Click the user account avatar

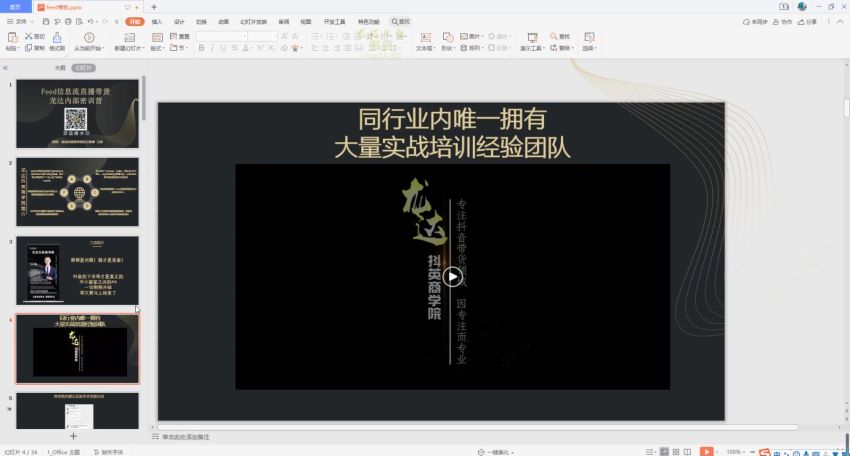(802, 7)
